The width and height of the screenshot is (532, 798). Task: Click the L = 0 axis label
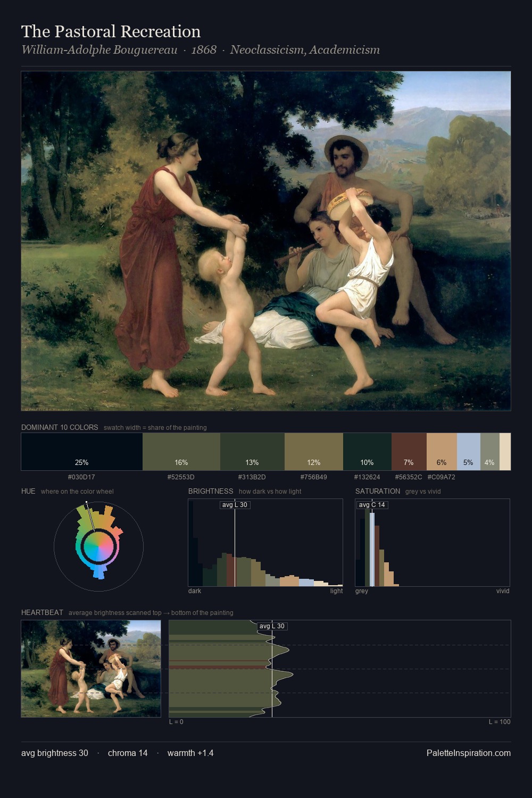(176, 722)
